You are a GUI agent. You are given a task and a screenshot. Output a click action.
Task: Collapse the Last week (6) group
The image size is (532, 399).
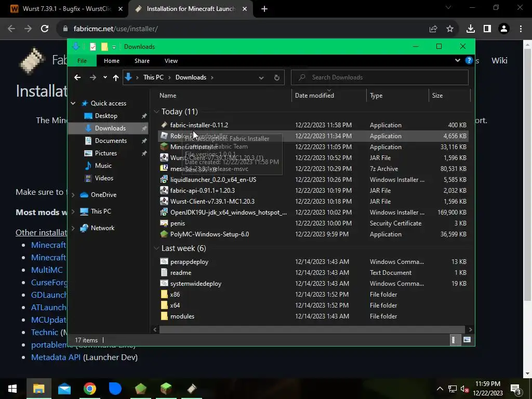[x=156, y=248]
